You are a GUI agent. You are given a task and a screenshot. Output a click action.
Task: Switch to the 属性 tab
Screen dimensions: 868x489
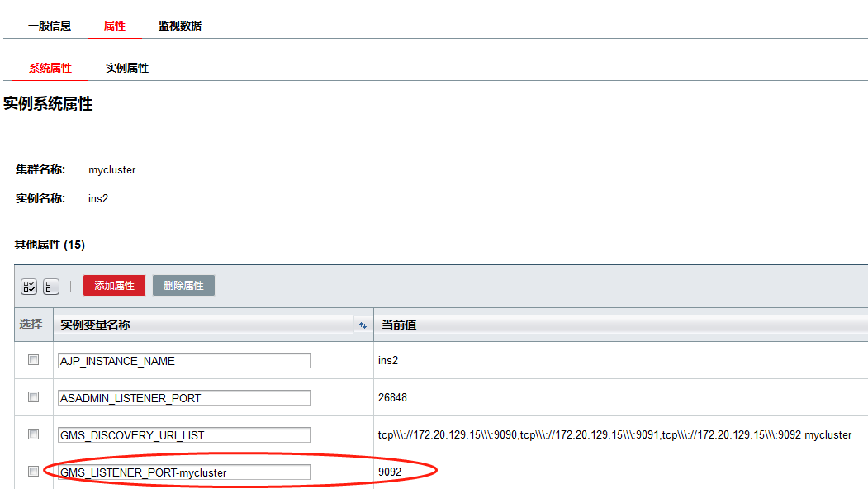coord(115,26)
